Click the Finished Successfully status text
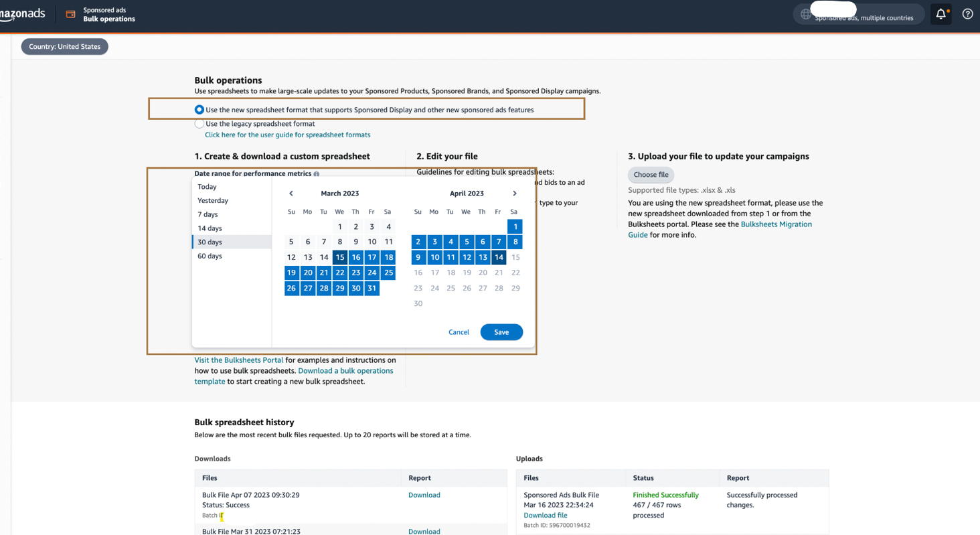The image size is (980, 535). coord(666,495)
